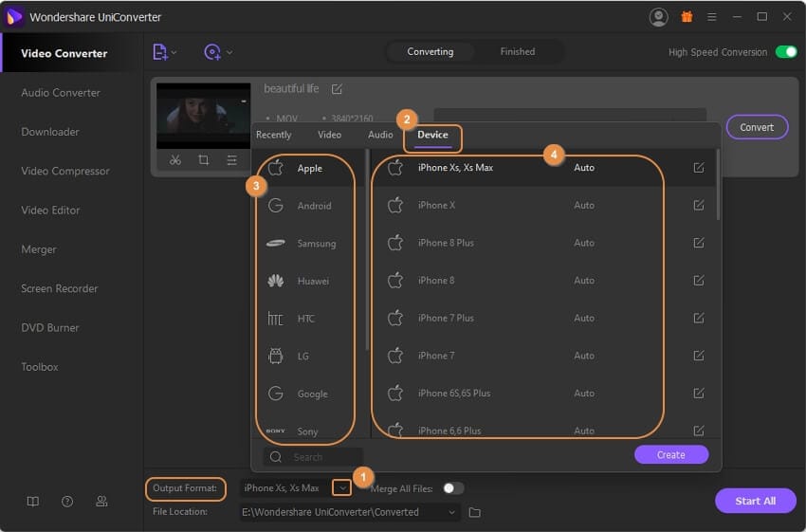Edit settings for iPhone 6S,6S Plus preset
Screen dimensions: 806x532
click(x=699, y=393)
